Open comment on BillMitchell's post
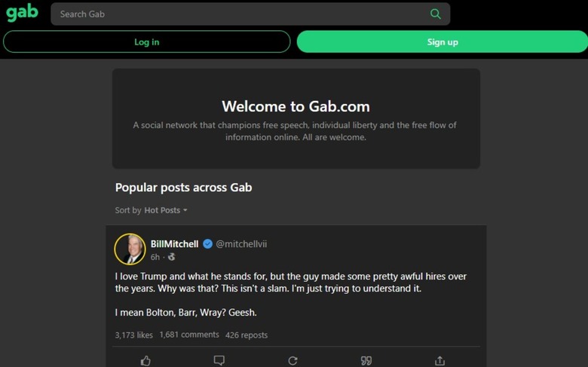 (x=219, y=360)
